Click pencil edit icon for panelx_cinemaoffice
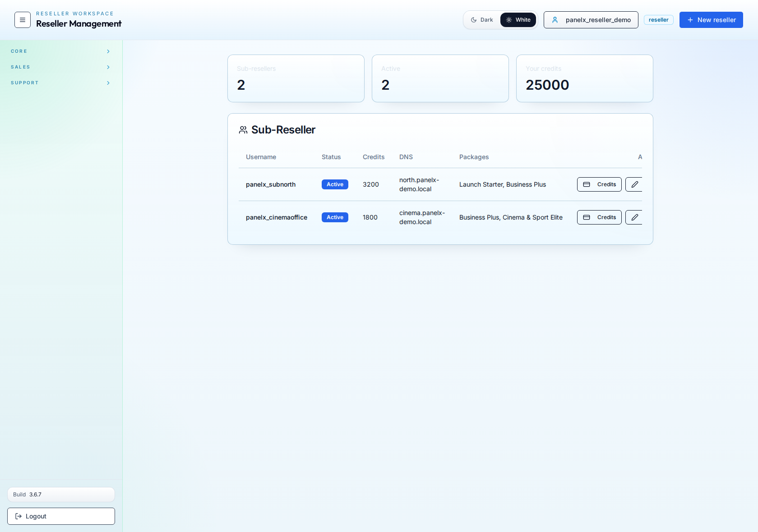This screenshot has height=532, width=758. [x=634, y=217]
